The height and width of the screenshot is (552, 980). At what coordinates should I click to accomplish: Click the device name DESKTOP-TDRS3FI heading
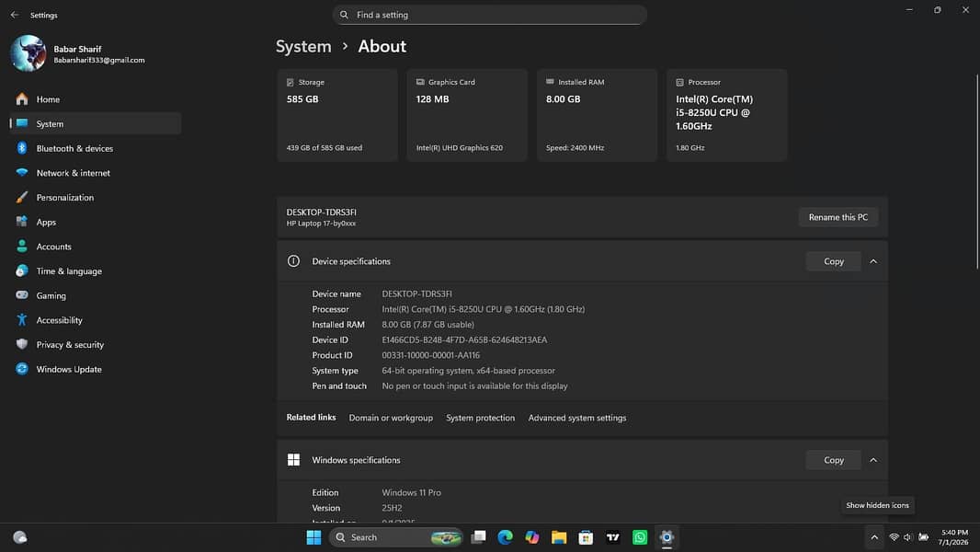pos(321,213)
